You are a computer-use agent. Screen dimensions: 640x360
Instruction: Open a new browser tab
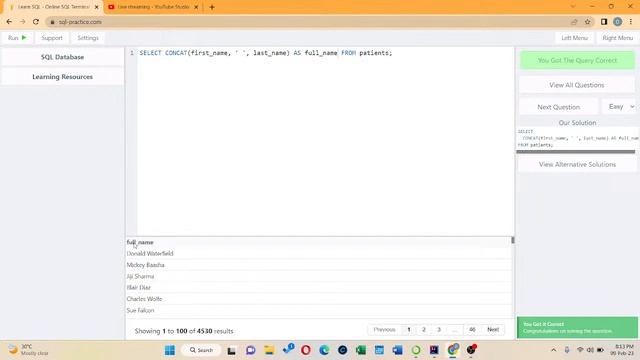coord(211,7)
